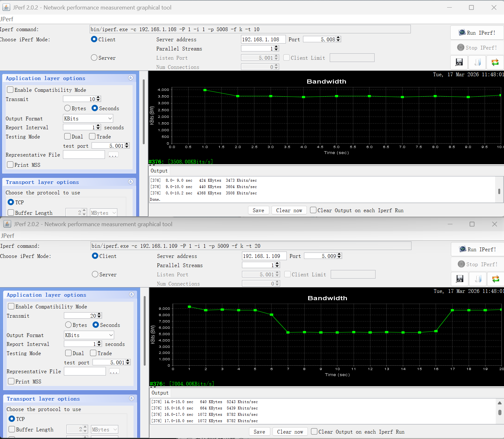The width and height of the screenshot is (504, 439).
Task: Click options panel scrollbar in top window
Action: tap(144, 112)
